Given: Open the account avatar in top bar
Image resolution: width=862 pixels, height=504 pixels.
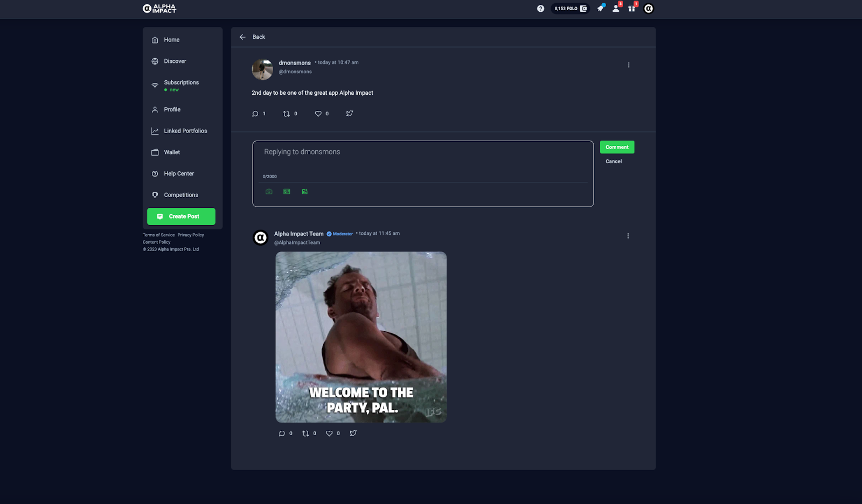Looking at the screenshot, I should coord(649,9).
